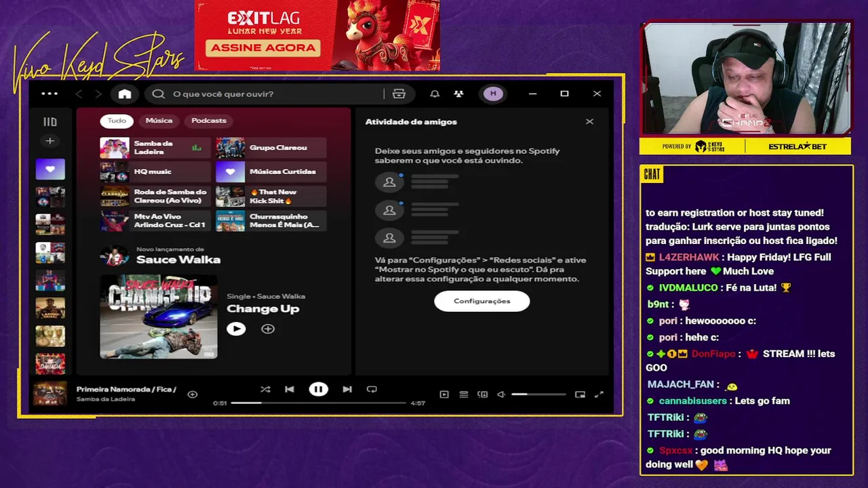The image size is (868, 488).
Task: Click the search magnifier icon
Action: pyautogui.click(x=158, y=94)
